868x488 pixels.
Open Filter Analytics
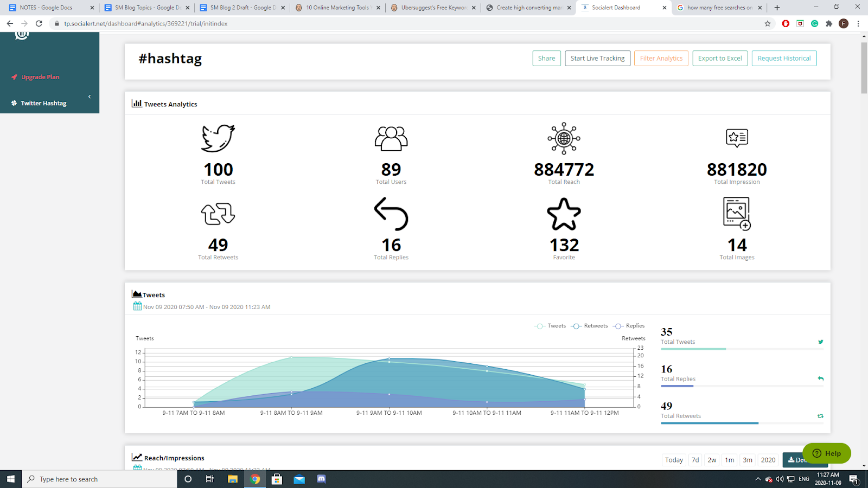(x=661, y=58)
